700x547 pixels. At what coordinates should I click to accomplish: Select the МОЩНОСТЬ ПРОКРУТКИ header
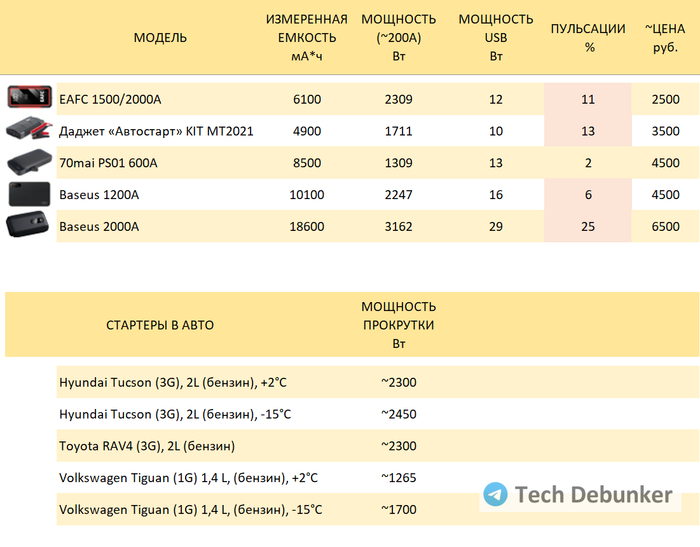[x=398, y=325]
